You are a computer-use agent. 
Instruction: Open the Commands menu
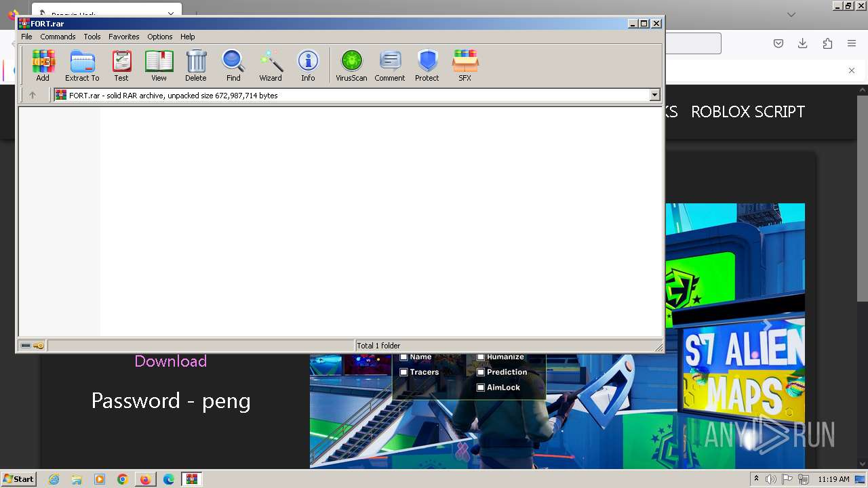coord(58,37)
